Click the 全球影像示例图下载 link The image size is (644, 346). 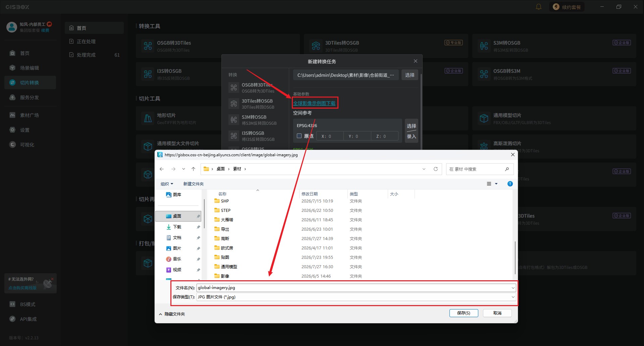coord(315,103)
